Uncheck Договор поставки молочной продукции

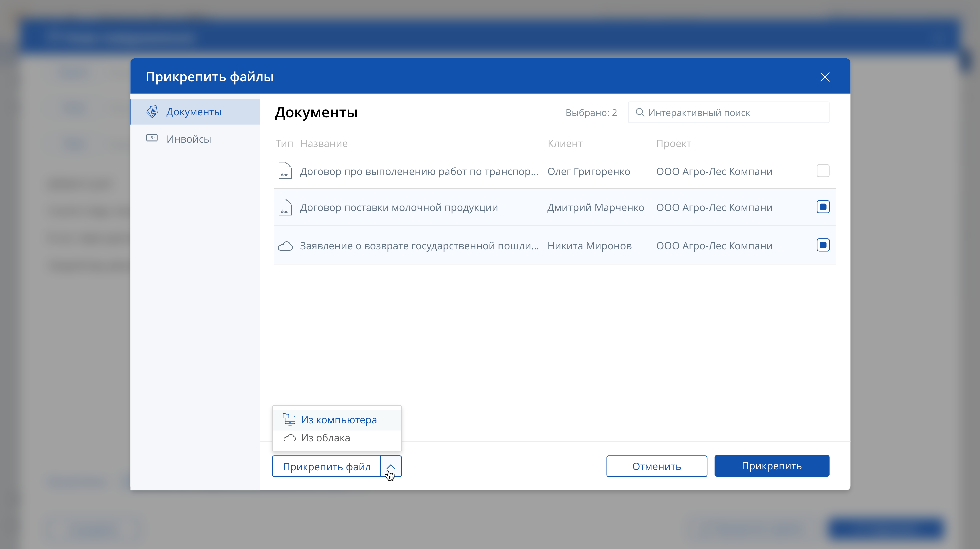(823, 207)
